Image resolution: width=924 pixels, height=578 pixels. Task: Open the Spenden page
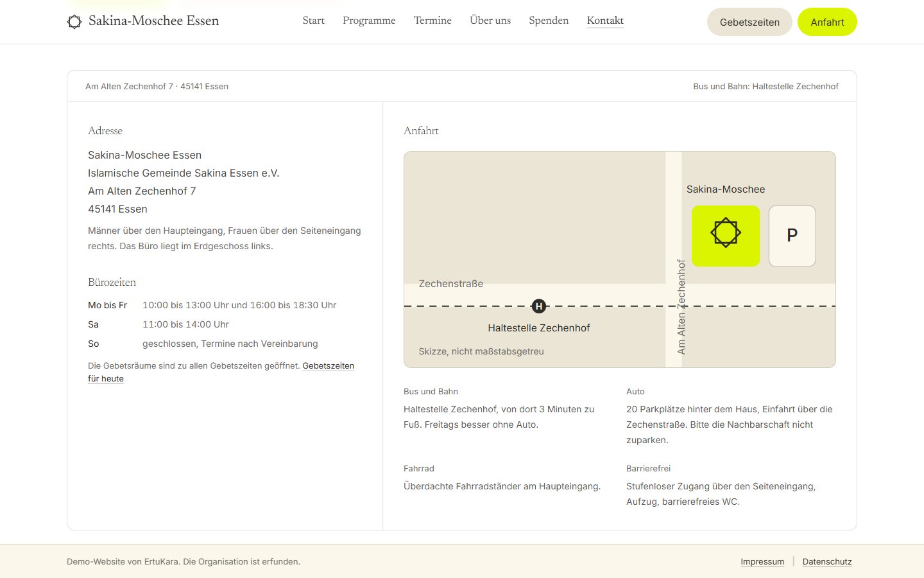[549, 21]
